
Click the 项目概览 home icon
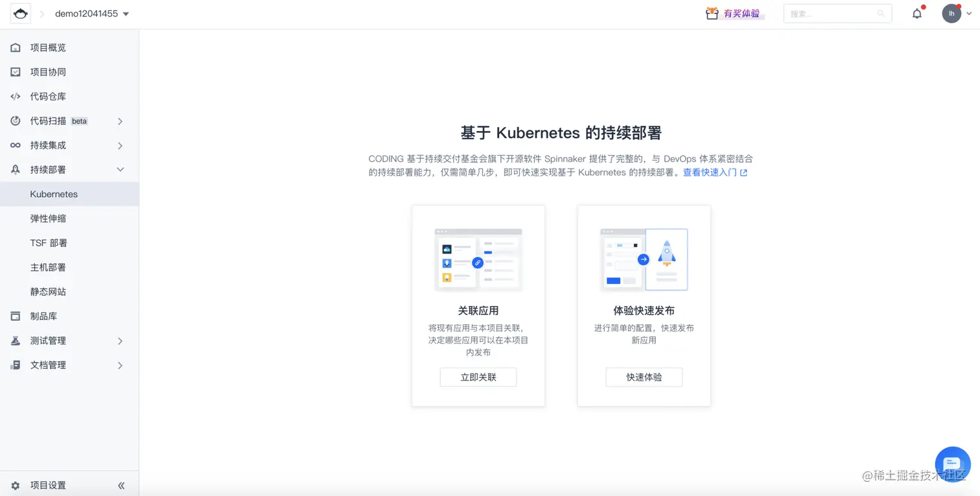coord(16,47)
